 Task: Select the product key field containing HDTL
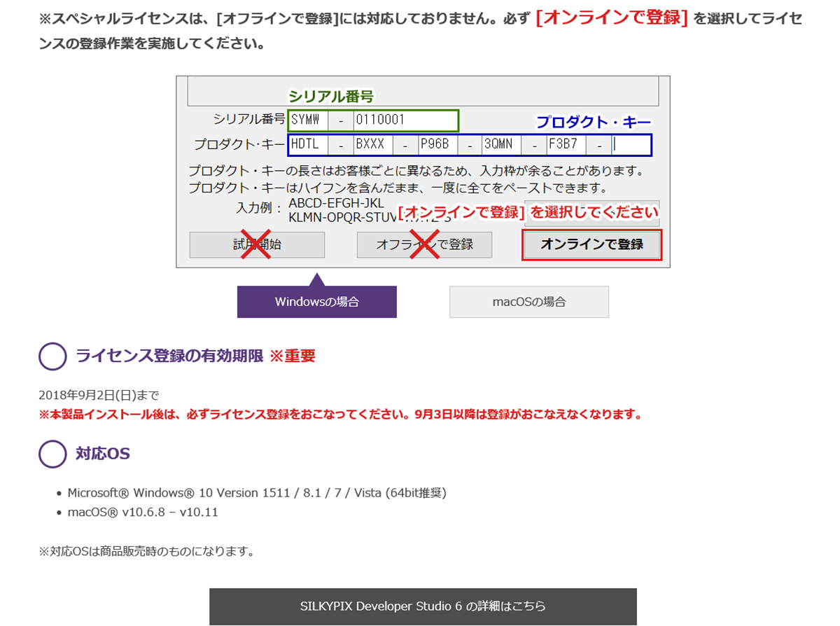308,145
